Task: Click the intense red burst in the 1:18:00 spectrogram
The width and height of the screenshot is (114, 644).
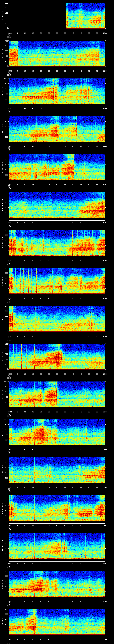Action: tap(58, 359)
